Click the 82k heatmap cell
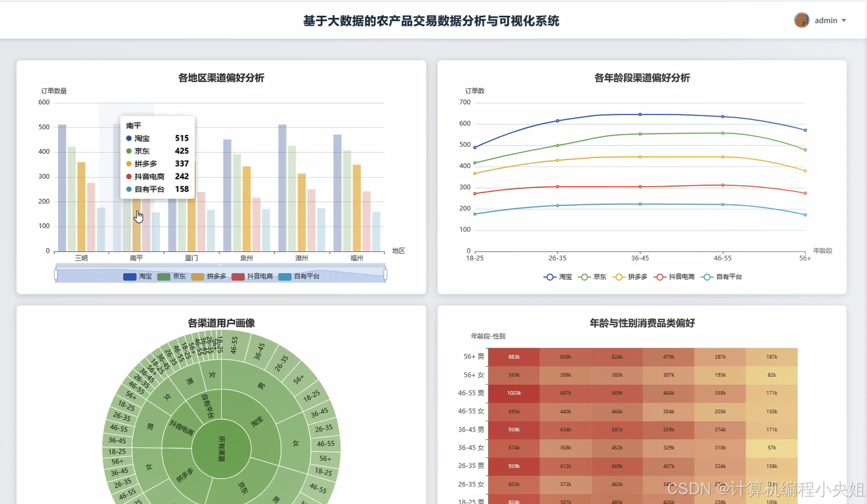This screenshot has width=867, height=504. (x=772, y=375)
